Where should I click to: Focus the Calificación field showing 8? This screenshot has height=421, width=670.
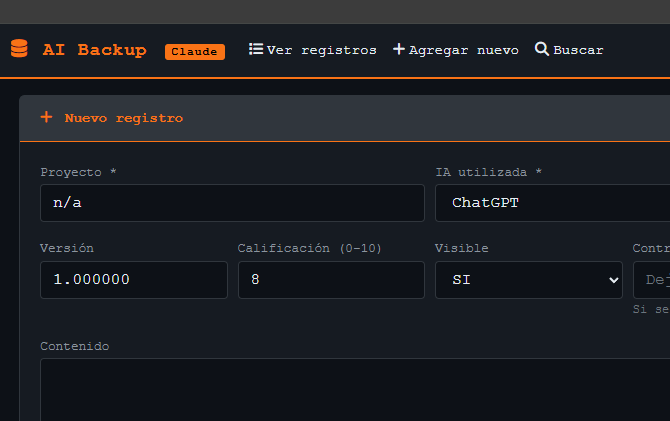(x=330, y=280)
